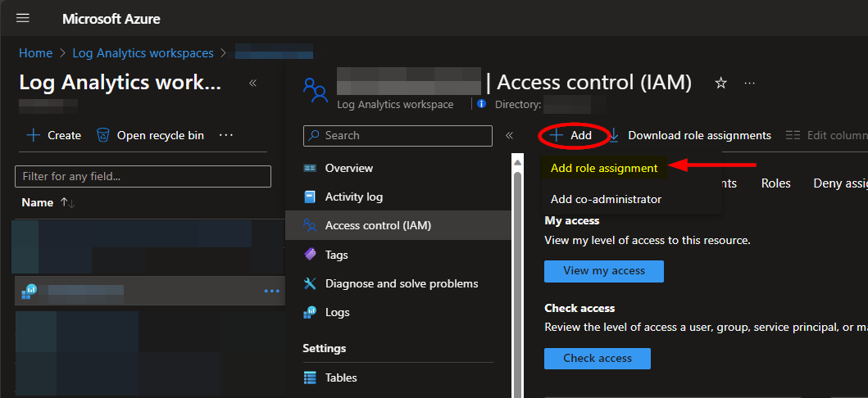The width and height of the screenshot is (868, 398).
Task: Switch to the Deny assignments tab
Action: point(840,183)
